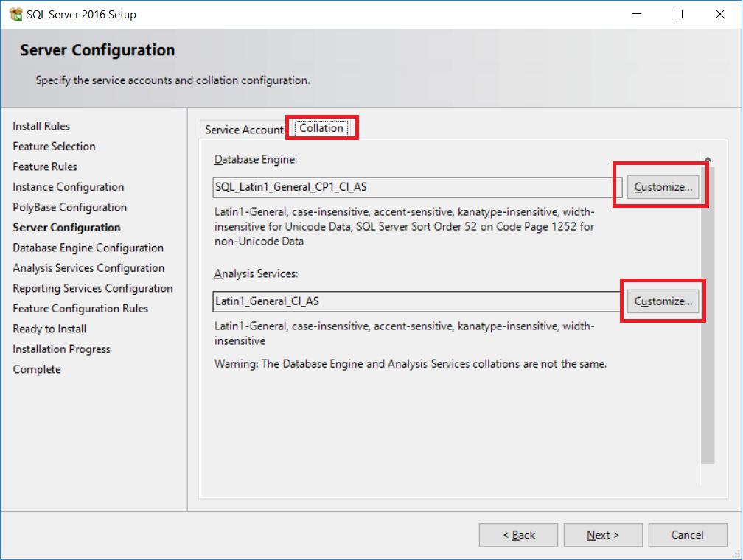Select Reporting Services Configuration step

tap(93, 289)
